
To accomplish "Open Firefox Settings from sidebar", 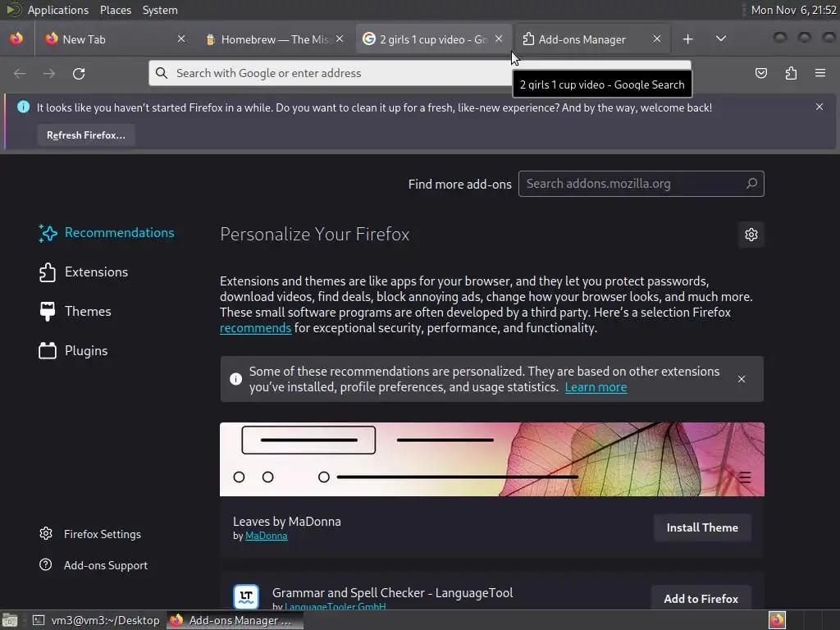I will [x=90, y=534].
